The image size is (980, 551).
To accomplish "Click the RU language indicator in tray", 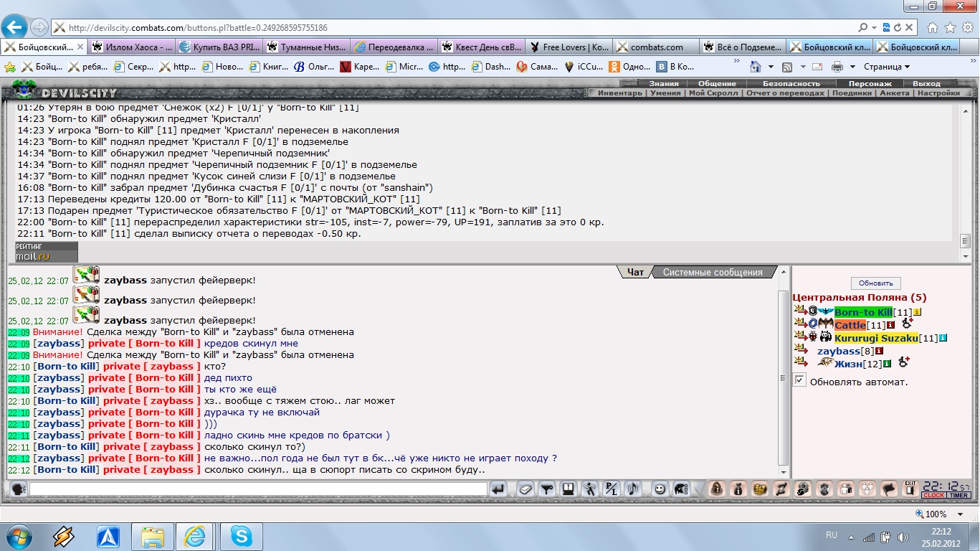I will [x=832, y=535].
